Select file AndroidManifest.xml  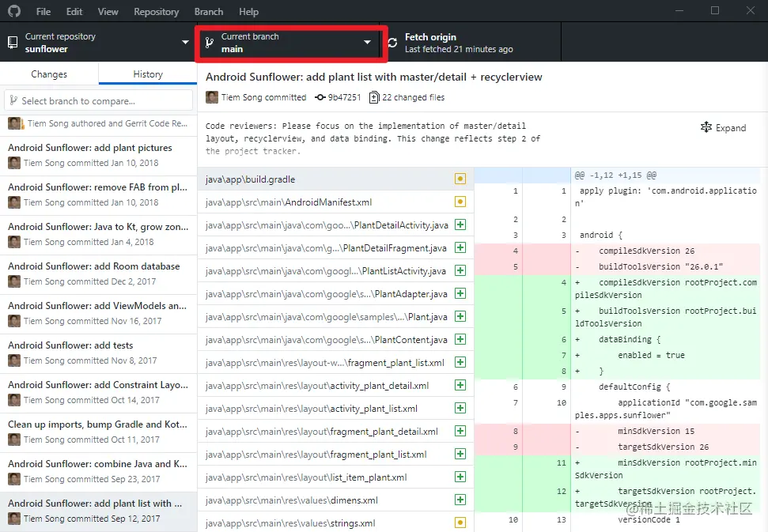335,202
